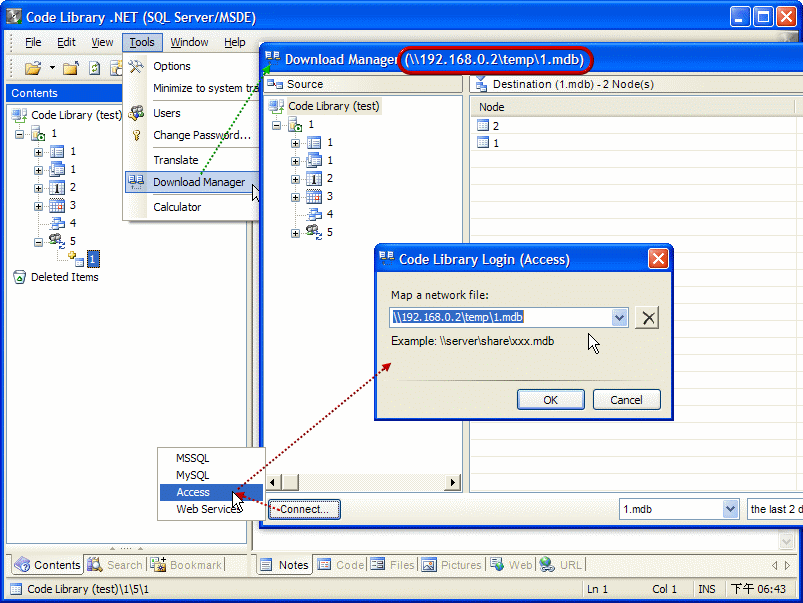Select Code Library (test) in Contents tree

[x=76, y=115]
